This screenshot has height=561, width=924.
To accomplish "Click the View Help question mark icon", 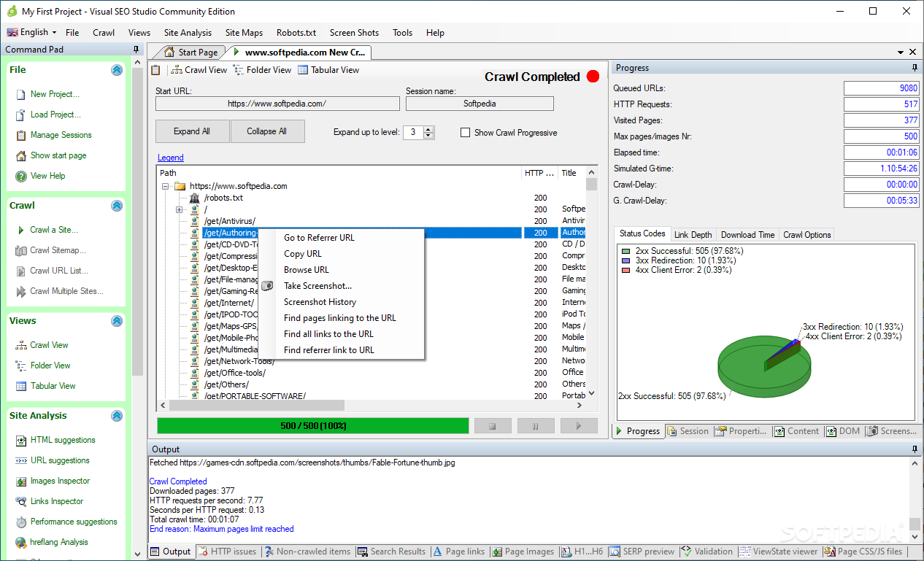I will click(20, 176).
